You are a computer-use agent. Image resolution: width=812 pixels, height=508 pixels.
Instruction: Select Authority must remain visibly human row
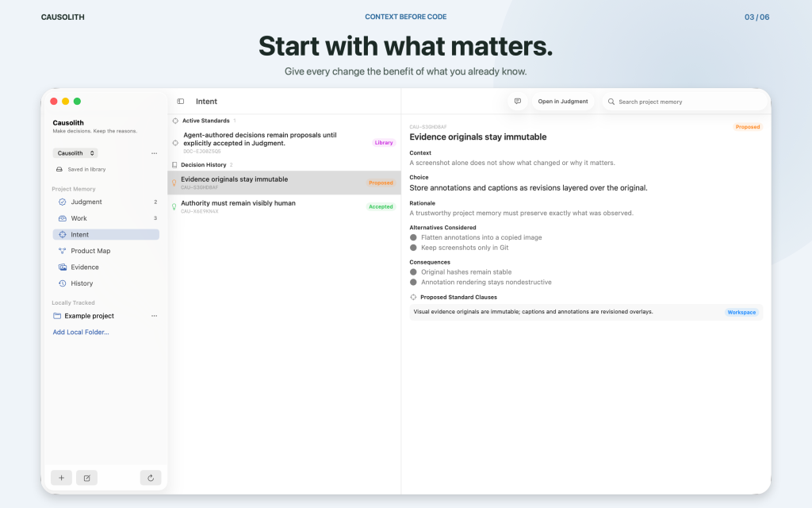285,206
